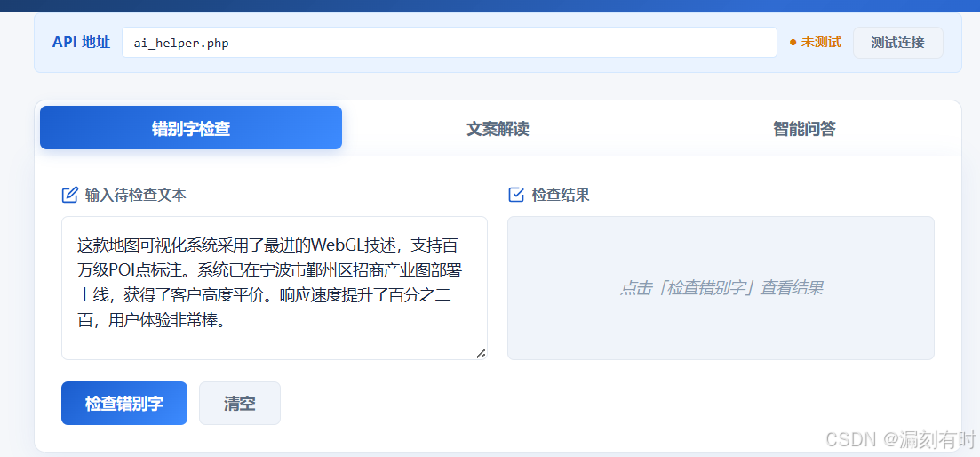Viewport: 980px width, 457px height.
Task: Focus the API 地址 input field
Action: (450, 43)
